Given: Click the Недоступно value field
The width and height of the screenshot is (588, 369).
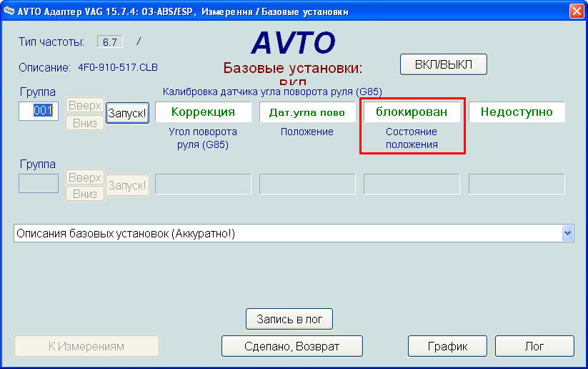Looking at the screenshot, I should click(x=517, y=112).
